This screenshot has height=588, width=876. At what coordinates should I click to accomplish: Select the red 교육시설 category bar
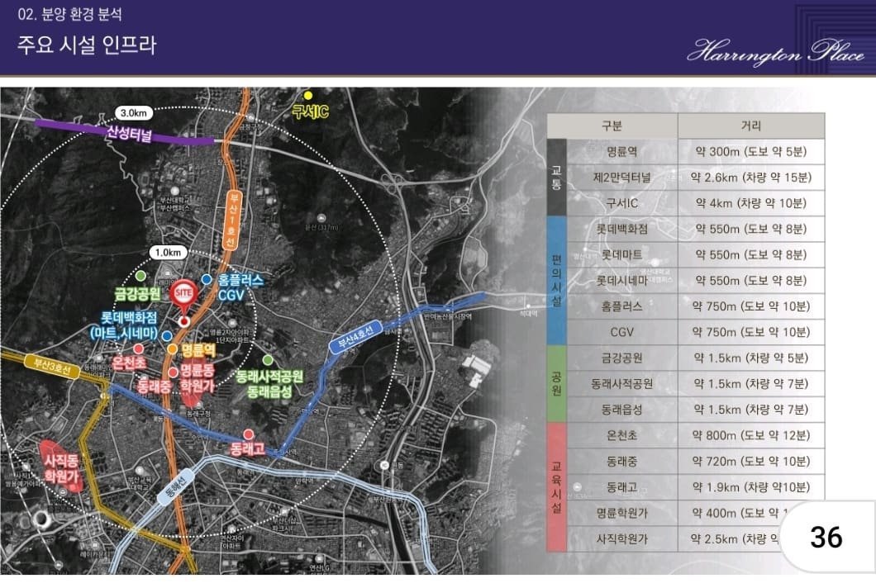(x=556, y=486)
